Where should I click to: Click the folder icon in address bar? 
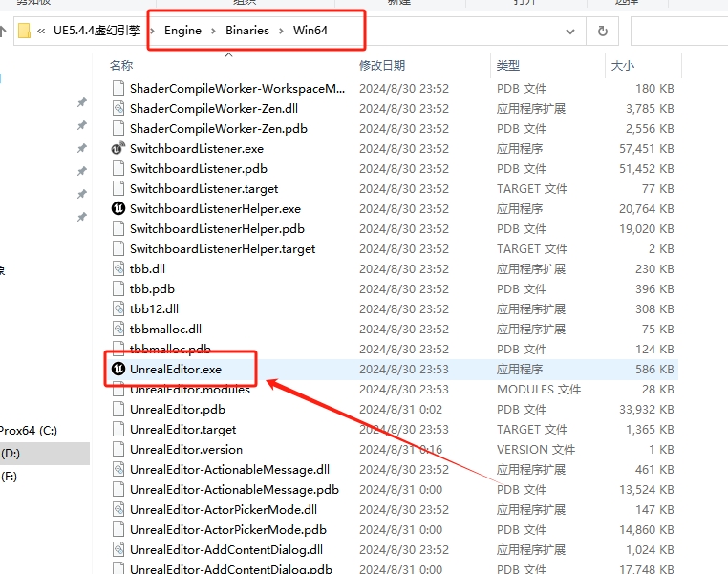[x=25, y=31]
